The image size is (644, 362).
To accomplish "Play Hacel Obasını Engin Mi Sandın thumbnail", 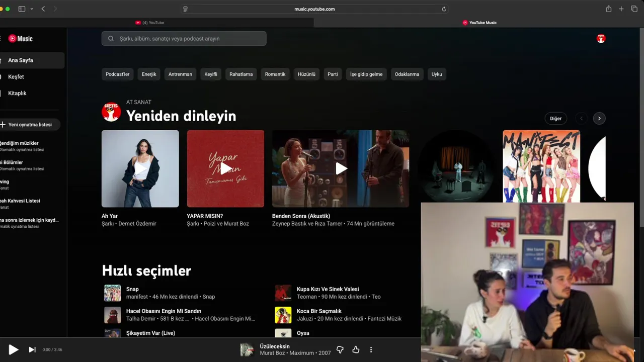I will pyautogui.click(x=113, y=315).
